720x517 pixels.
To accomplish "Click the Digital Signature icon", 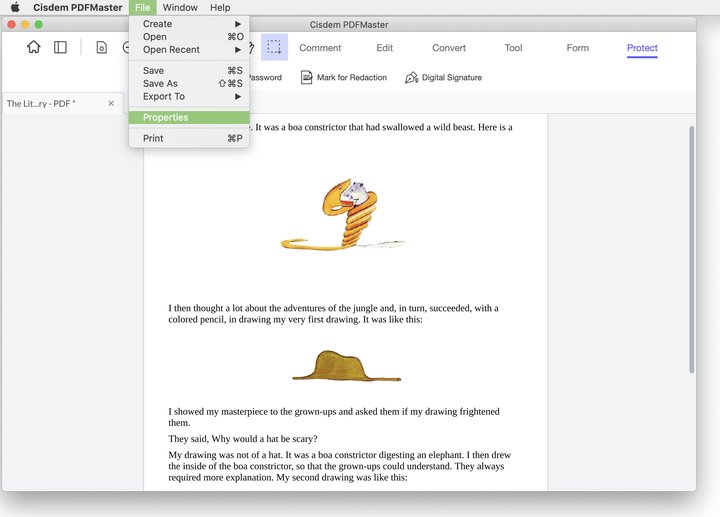I will tap(412, 77).
